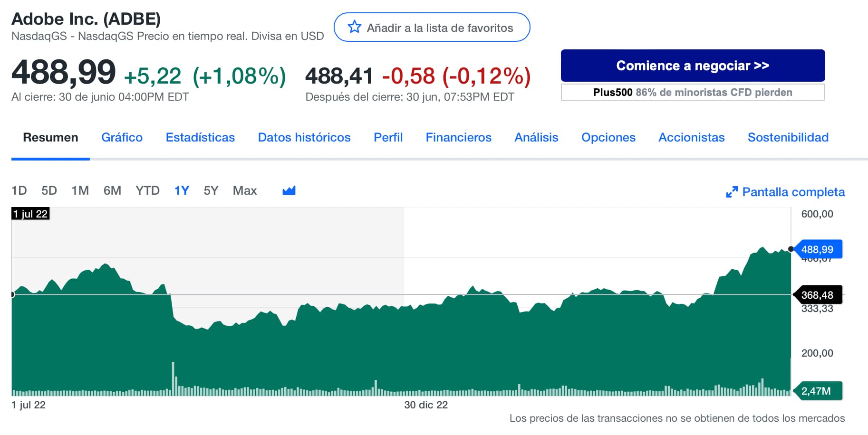Click the 'Después del cierre' timestamp text

pyautogui.click(x=410, y=97)
